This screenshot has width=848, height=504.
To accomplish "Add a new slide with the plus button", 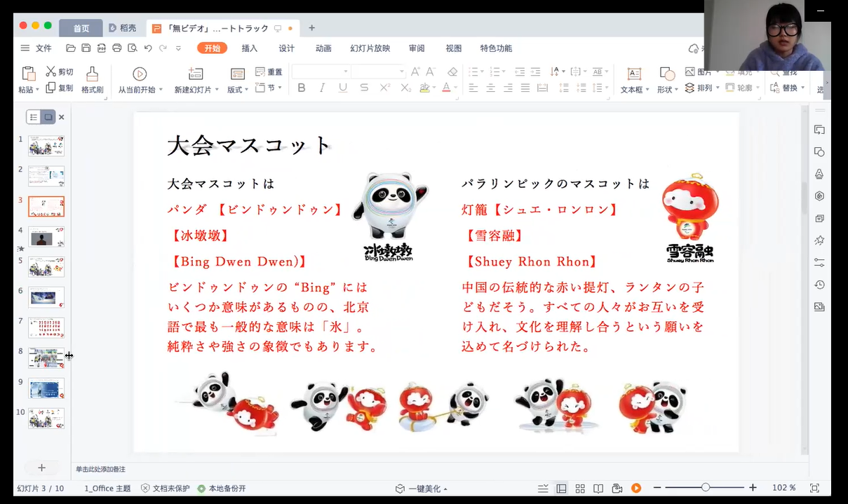I will coord(41,468).
